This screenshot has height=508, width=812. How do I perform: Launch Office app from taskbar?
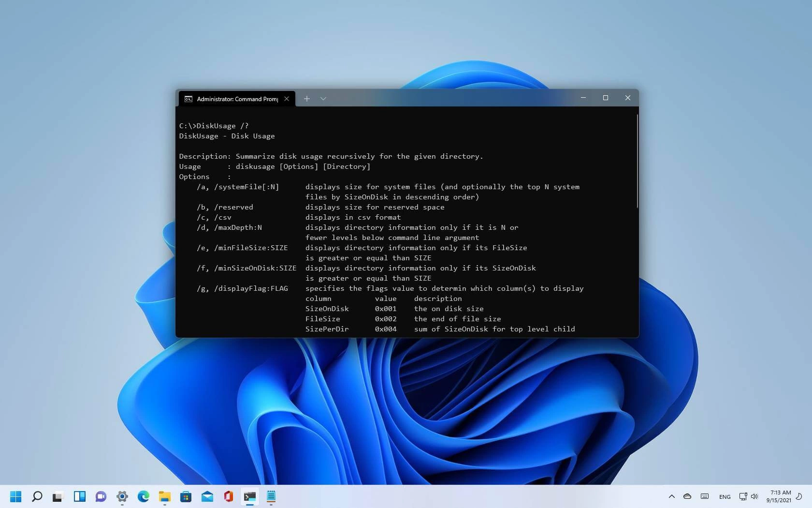[x=229, y=496]
